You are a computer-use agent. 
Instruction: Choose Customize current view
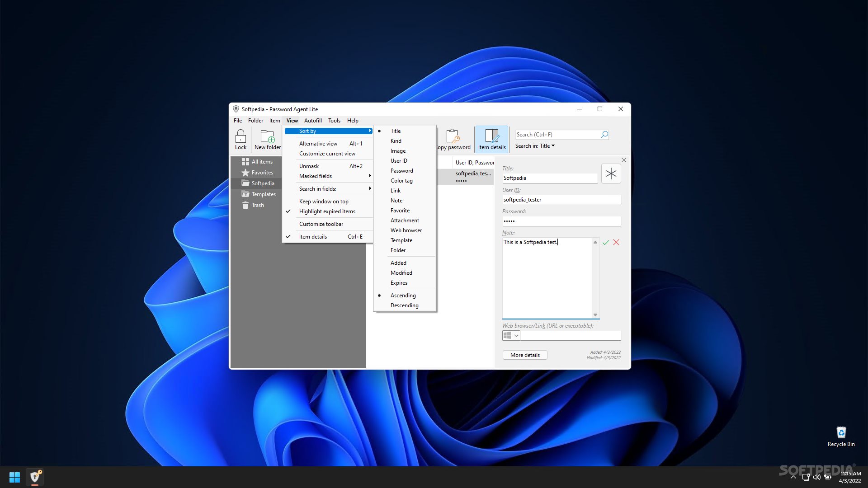click(328, 154)
